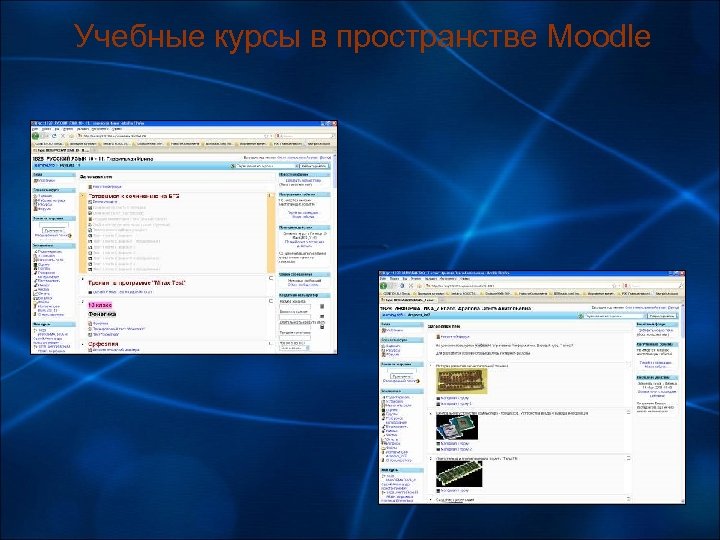Click the search button under the Russian course forum search field

54,231
